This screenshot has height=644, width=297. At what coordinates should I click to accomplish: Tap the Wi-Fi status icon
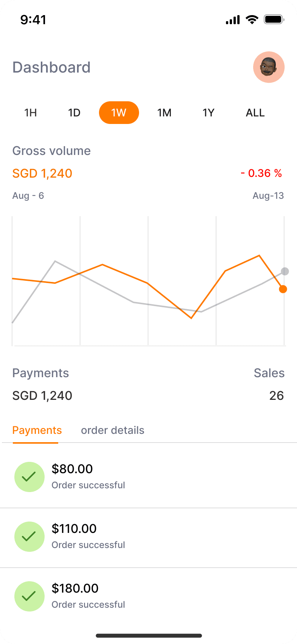click(252, 20)
